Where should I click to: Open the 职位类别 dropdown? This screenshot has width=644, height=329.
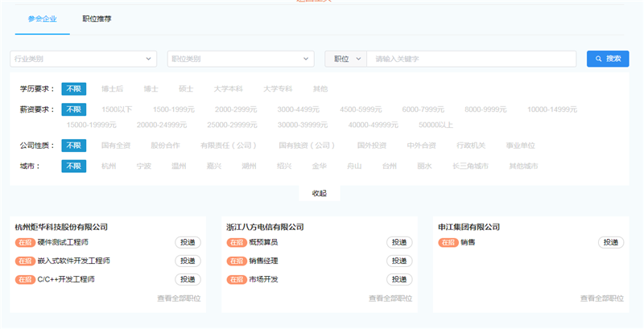point(240,59)
